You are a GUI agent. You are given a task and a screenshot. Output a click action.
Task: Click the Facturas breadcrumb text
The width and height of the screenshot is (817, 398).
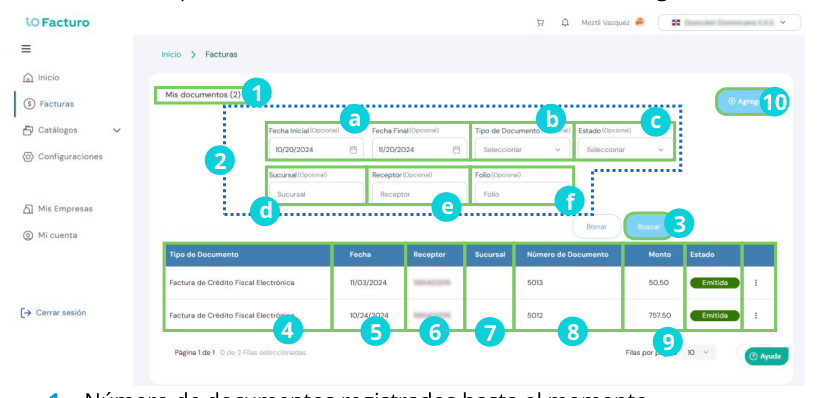(221, 54)
